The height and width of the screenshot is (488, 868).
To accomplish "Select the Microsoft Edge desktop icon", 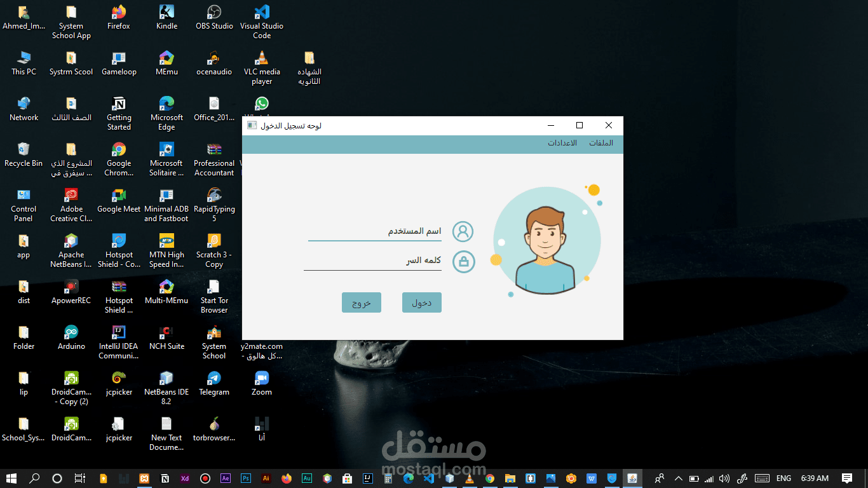I will click(x=166, y=113).
